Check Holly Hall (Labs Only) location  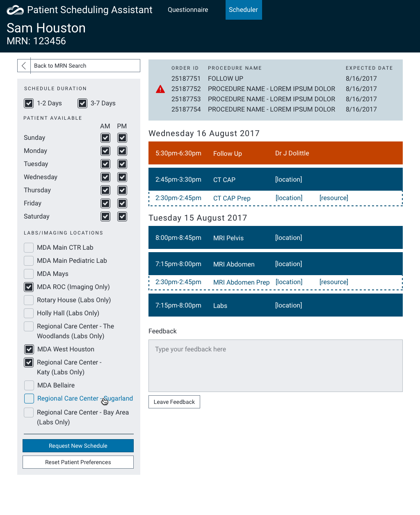click(x=29, y=313)
